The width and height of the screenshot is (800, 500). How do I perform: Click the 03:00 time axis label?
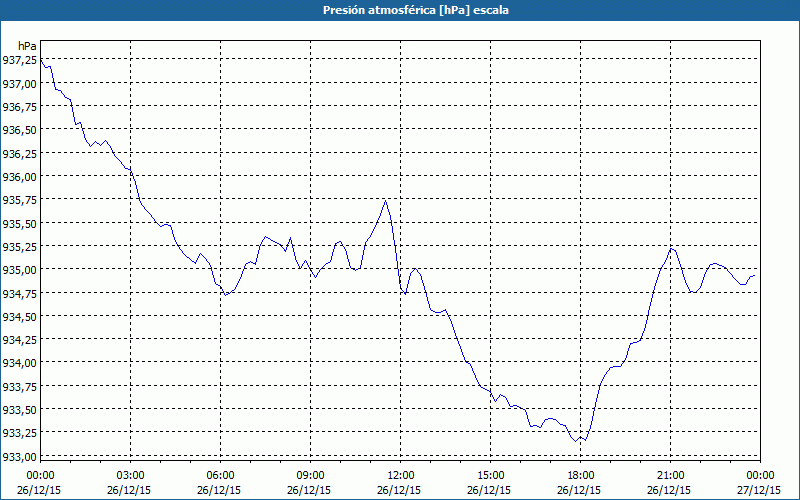[x=131, y=476]
